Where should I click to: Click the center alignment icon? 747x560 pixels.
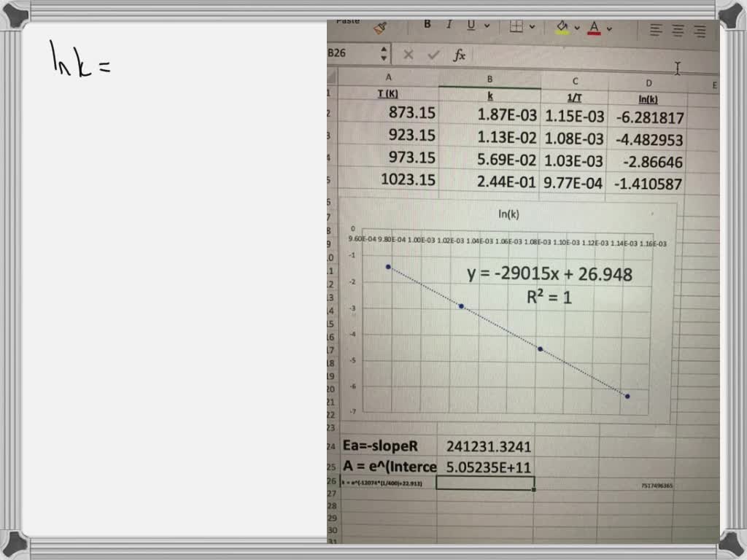pyautogui.click(x=678, y=29)
